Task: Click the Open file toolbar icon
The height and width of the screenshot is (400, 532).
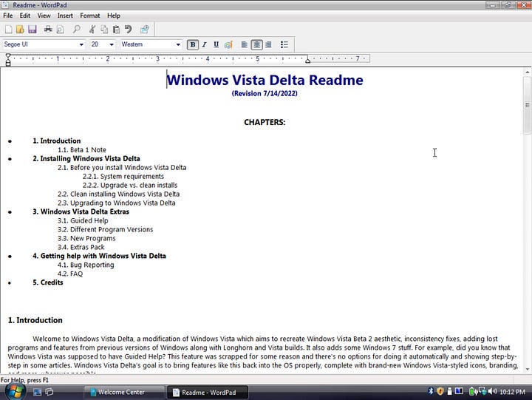Action: [x=20, y=29]
